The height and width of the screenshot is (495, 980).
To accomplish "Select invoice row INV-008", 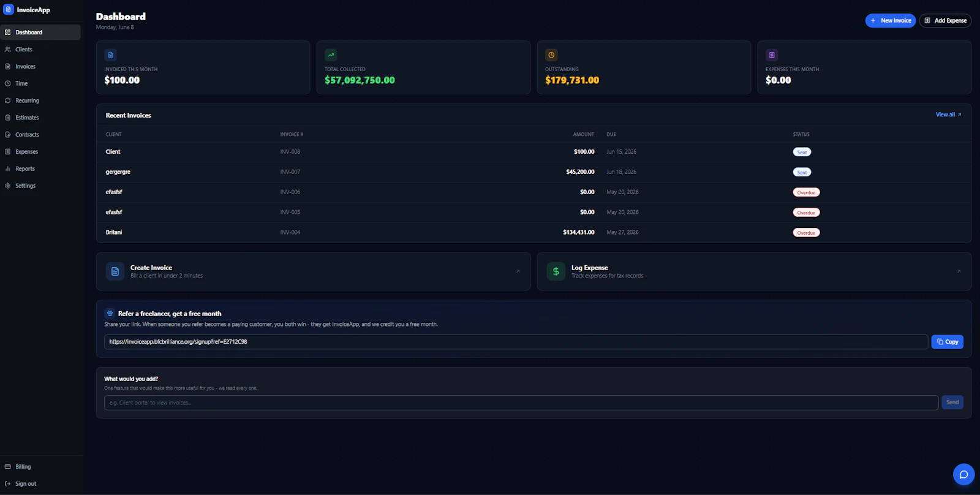I will [x=533, y=152].
